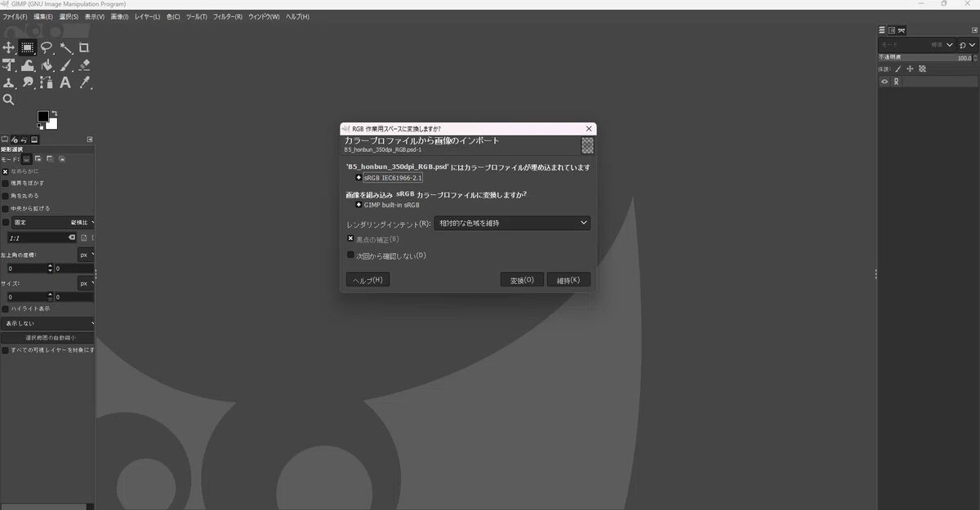This screenshot has height=510, width=980.
Task: Open the tool options tab configuration menu
Action: click(x=90, y=140)
